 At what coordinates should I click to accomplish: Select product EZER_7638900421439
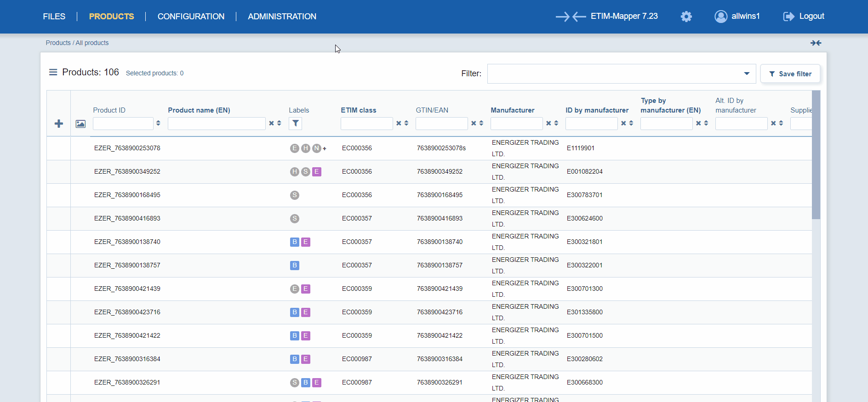(127, 289)
